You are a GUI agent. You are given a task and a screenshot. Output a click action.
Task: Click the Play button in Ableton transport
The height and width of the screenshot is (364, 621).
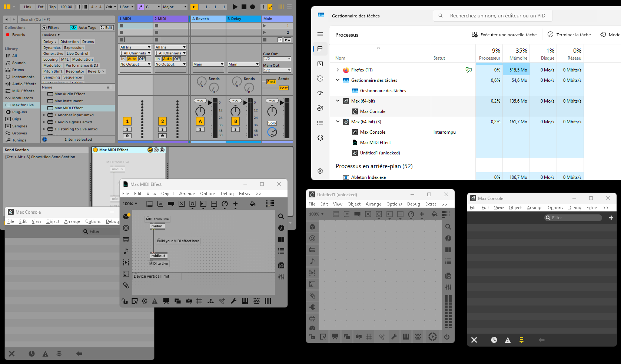coord(235,7)
